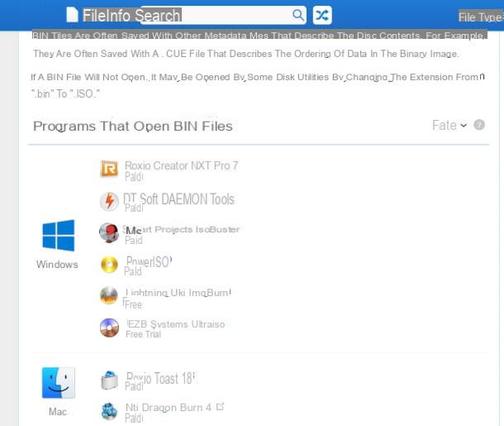The width and height of the screenshot is (504, 426).
Task: Open the NTI Dragon Burn 4 link
Action: 169,407
